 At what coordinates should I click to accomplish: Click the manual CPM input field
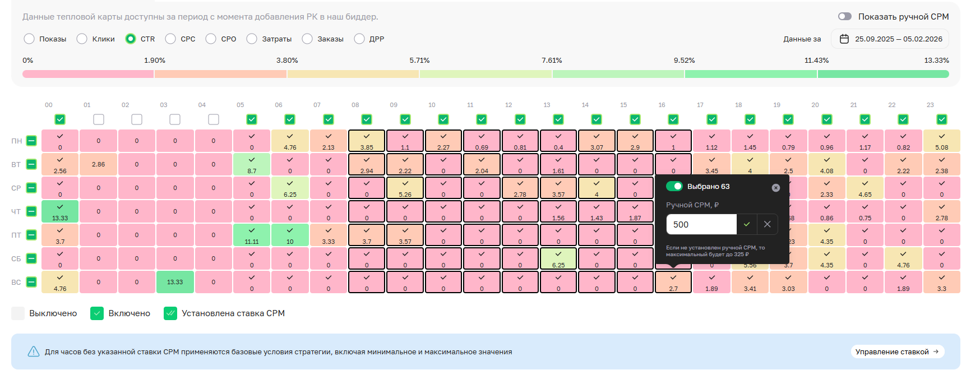701,224
